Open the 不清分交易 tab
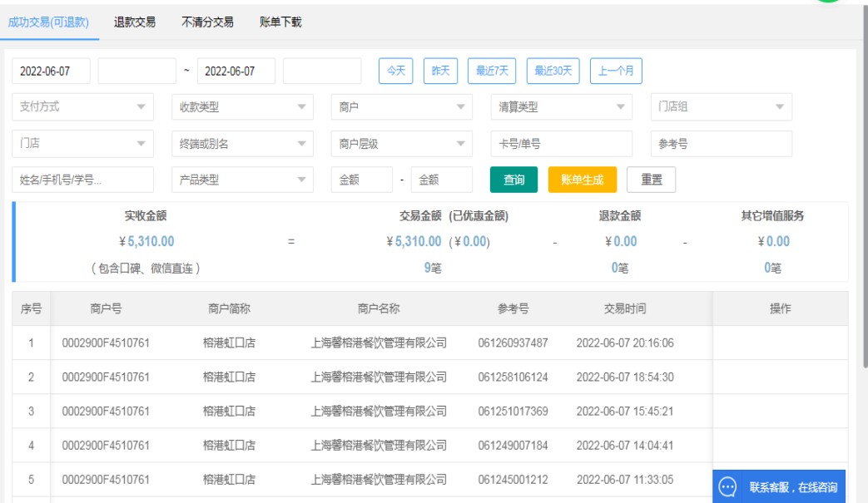868x503 pixels. [x=207, y=22]
